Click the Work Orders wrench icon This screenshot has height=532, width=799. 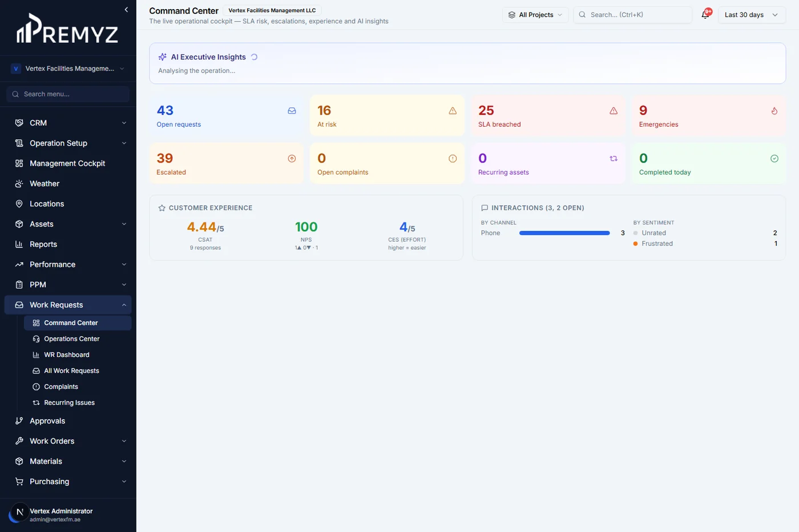pyautogui.click(x=19, y=441)
